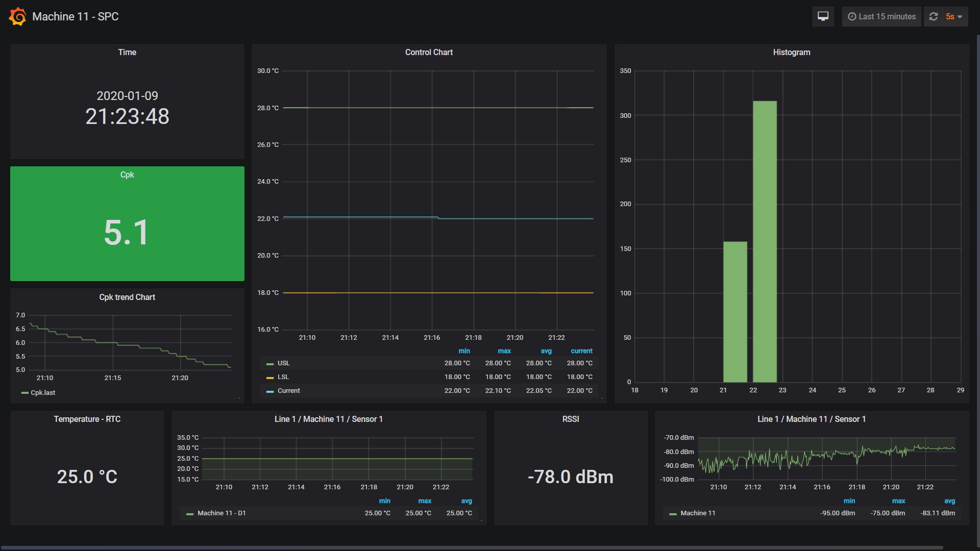Open the Cpk trend Chart panel menu
The width and height of the screenshot is (980, 551).
tap(127, 297)
